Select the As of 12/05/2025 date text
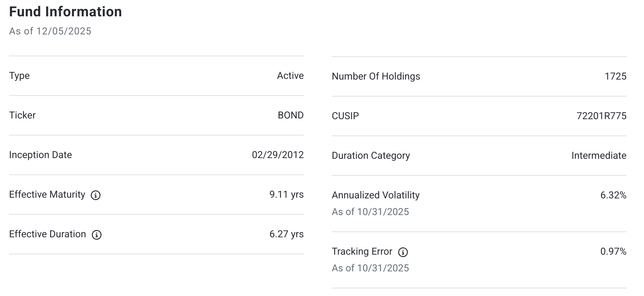This screenshot has height=296, width=644. (50, 31)
